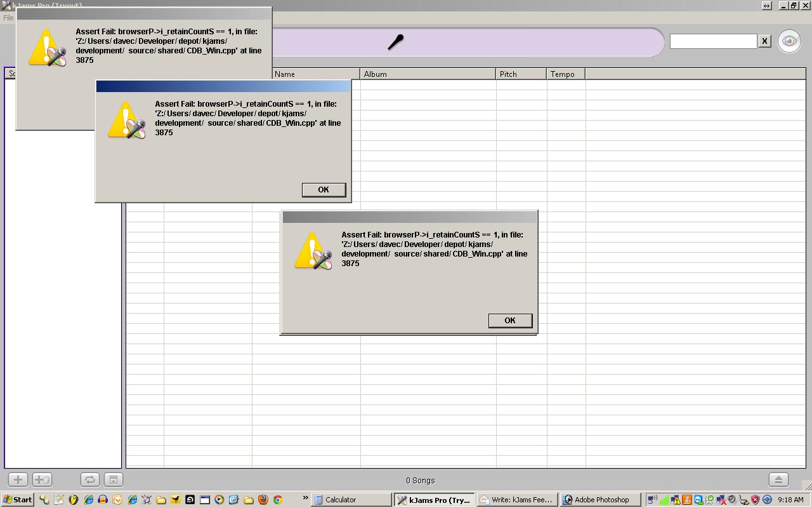Screen dimensions: 812x508
Task: Toggle the repeat loop button
Action: coord(90,480)
